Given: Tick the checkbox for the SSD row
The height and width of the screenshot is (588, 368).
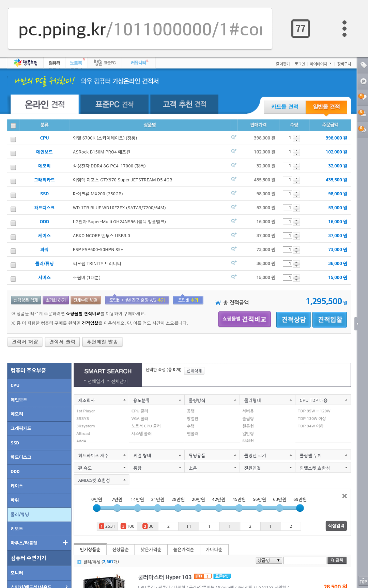Looking at the screenshot, I should pos(13,195).
